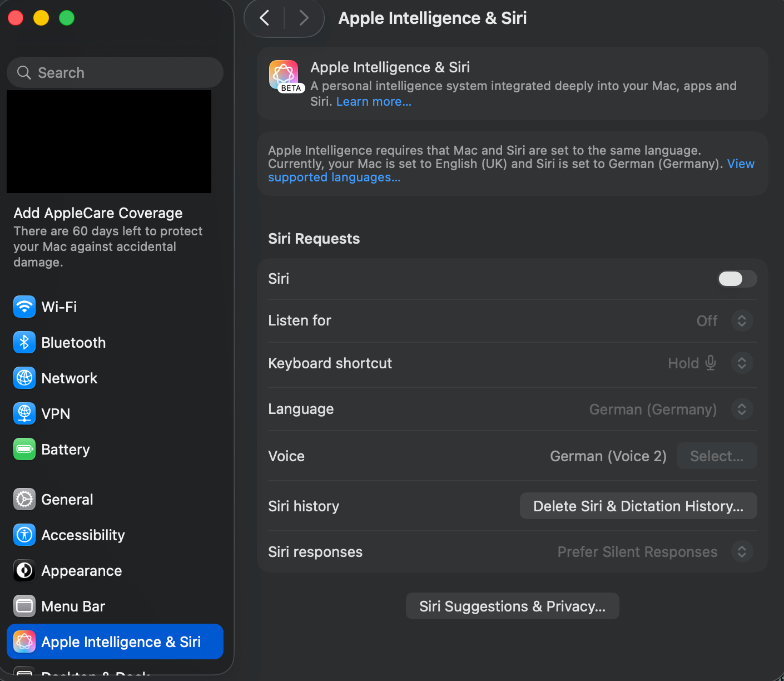Click inside the Search field
Image resolution: width=784 pixels, height=681 pixels.
point(115,72)
